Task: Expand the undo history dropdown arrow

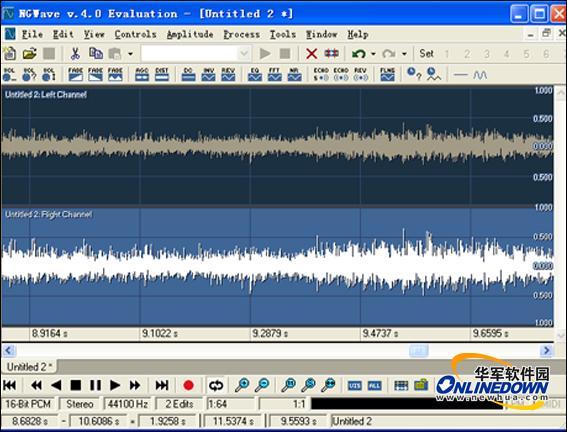Action: point(373,54)
